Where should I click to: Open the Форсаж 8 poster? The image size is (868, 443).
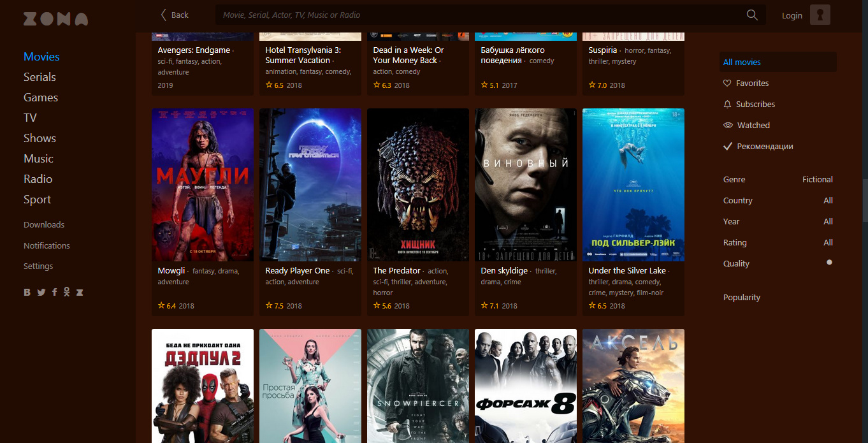526,386
